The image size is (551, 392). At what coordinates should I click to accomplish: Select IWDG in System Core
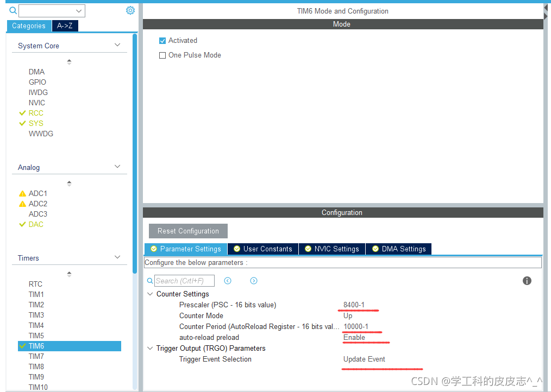point(38,92)
